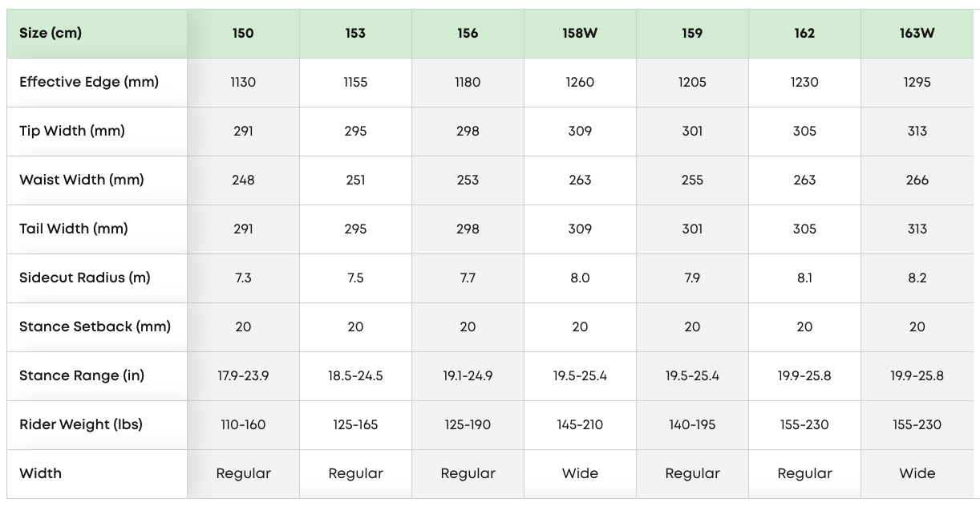Click the 150 size column header
Image resolution: width=980 pixels, height=507 pixels.
pyautogui.click(x=243, y=33)
